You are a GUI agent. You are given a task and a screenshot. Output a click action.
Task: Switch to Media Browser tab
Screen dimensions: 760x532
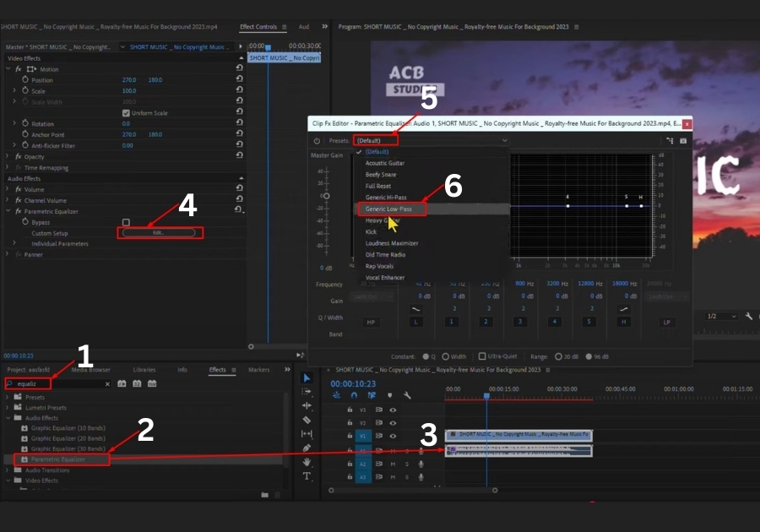click(x=91, y=370)
